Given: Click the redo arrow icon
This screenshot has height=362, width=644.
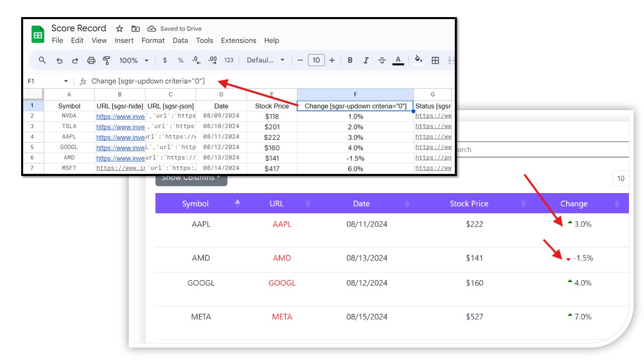Looking at the screenshot, I should tap(75, 60).
